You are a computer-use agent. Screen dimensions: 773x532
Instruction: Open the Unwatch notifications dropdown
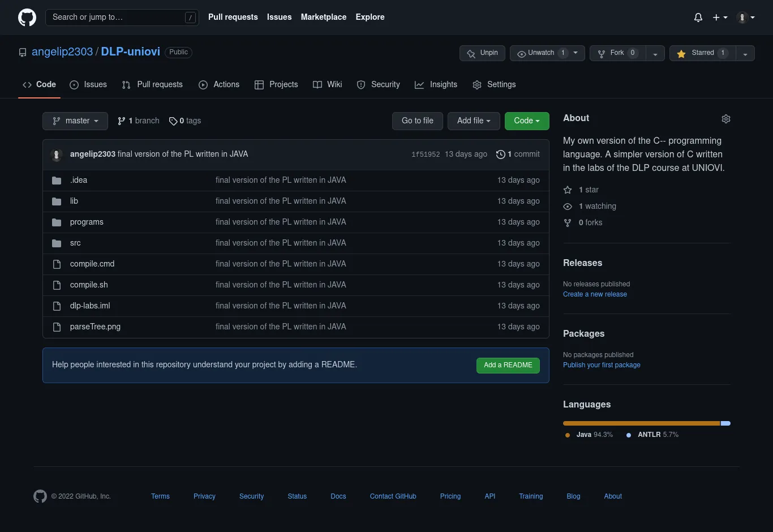point(547,53)
